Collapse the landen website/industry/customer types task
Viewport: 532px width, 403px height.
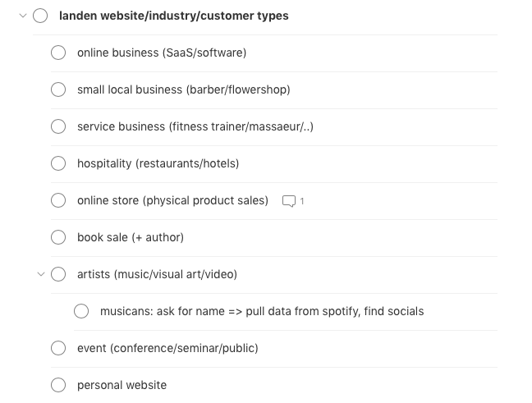tap(23, 16)
